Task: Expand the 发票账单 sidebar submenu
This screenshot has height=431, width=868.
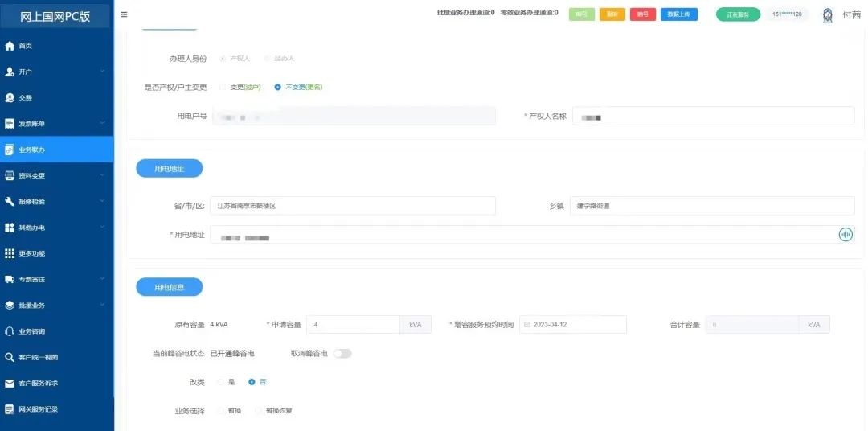Action: click(102, 123)
